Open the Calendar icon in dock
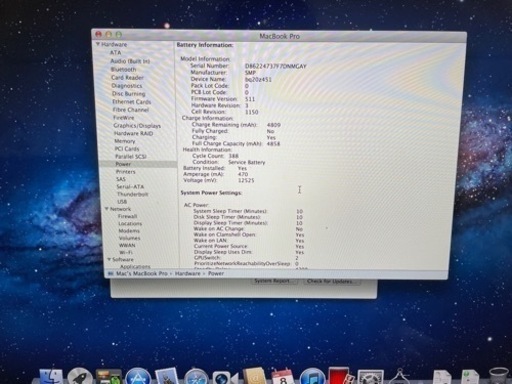512x384 pixels. [283, 377]
